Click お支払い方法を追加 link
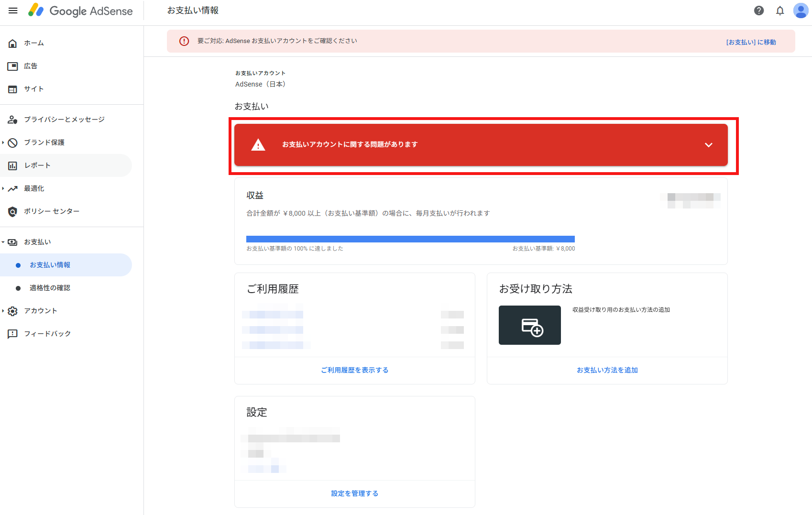The height and width of the screenshot is (515, 812). tap(607, 370)
